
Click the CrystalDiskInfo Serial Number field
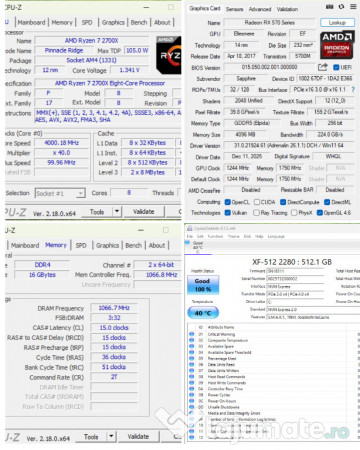tap(295, 279)
